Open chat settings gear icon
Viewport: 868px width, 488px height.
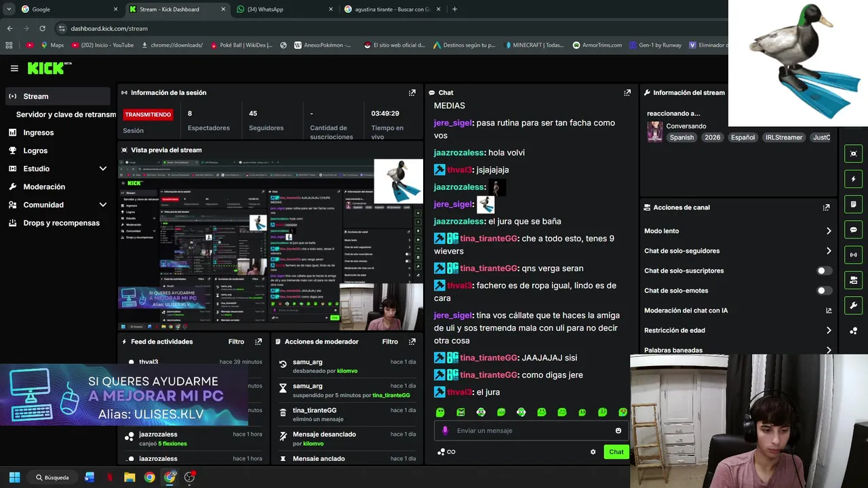[593, 452]
